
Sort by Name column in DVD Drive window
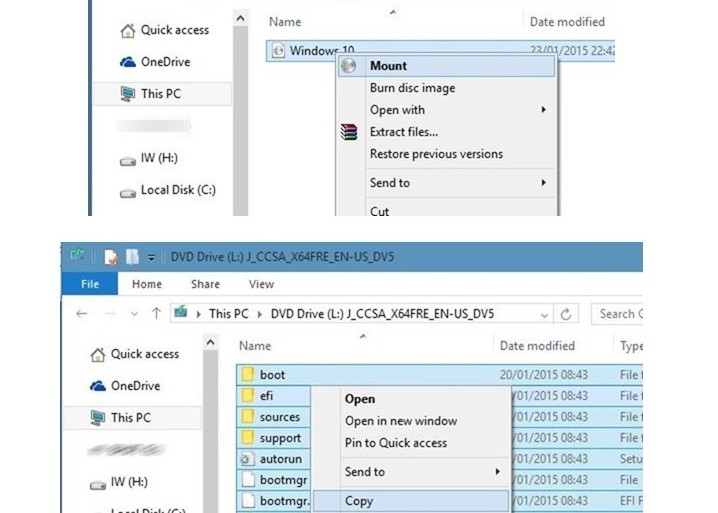[255, 346]
